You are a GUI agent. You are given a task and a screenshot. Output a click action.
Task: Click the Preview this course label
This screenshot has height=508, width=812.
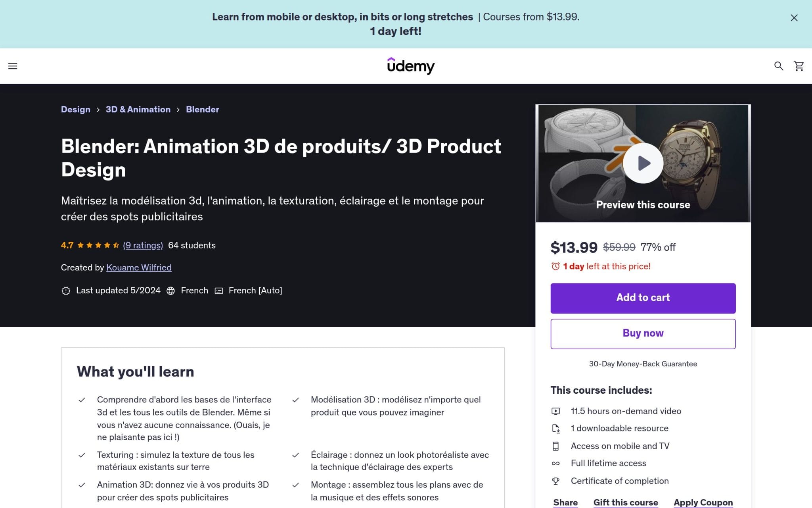click(x=643, y=205)
